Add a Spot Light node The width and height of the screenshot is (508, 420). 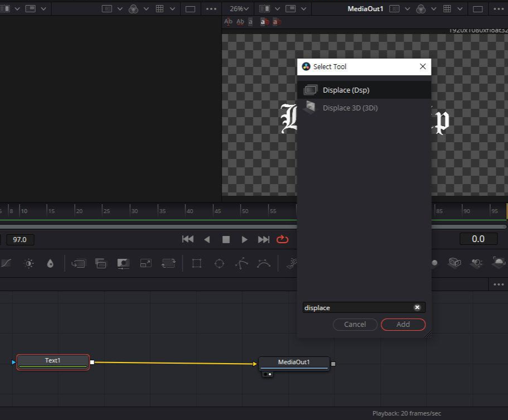click(x=477, y=263)
